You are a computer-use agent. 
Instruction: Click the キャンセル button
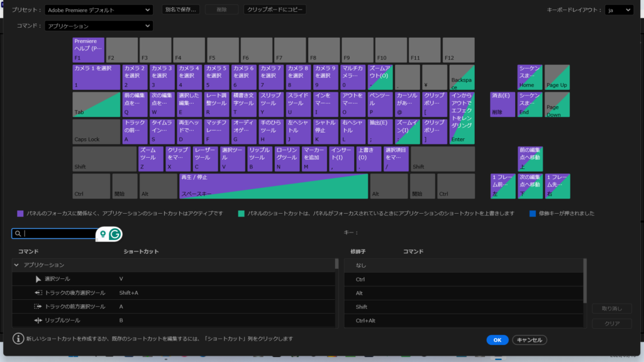(x=530, y=340)
